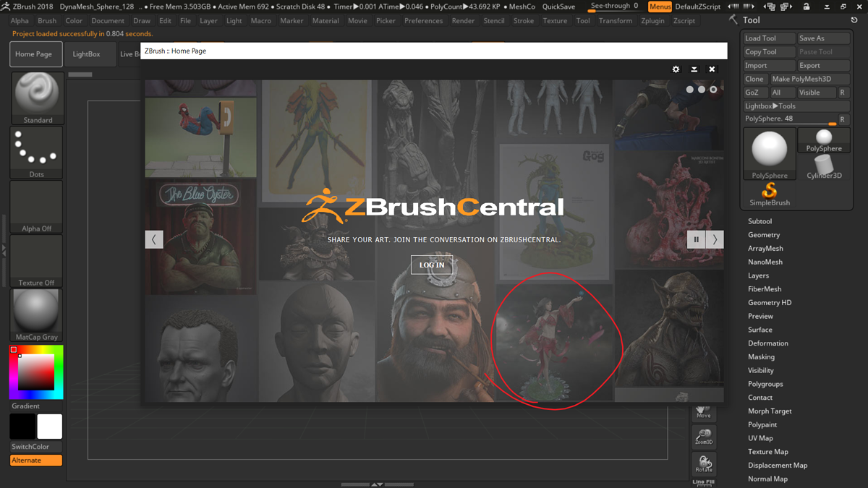Click the color picker square
Viewport: 868px width, 488px height.
tap(36, 373)
